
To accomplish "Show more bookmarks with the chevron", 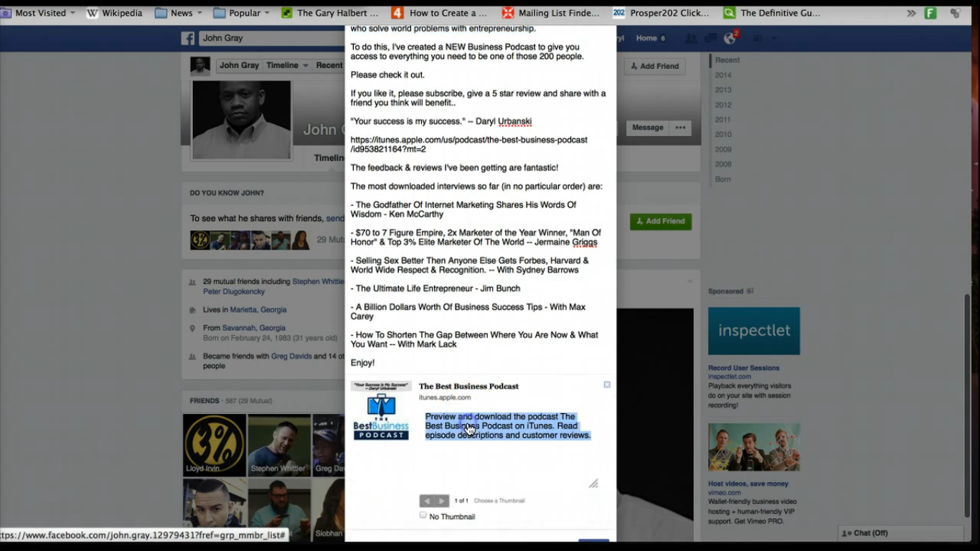I will 911,13.
